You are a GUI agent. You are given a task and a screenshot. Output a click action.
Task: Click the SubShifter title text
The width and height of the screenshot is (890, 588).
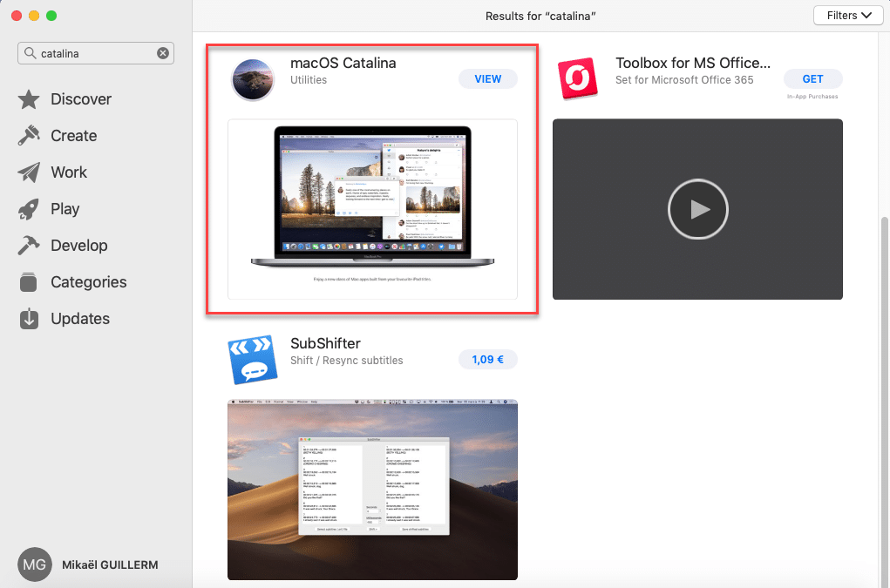(325, 343)
